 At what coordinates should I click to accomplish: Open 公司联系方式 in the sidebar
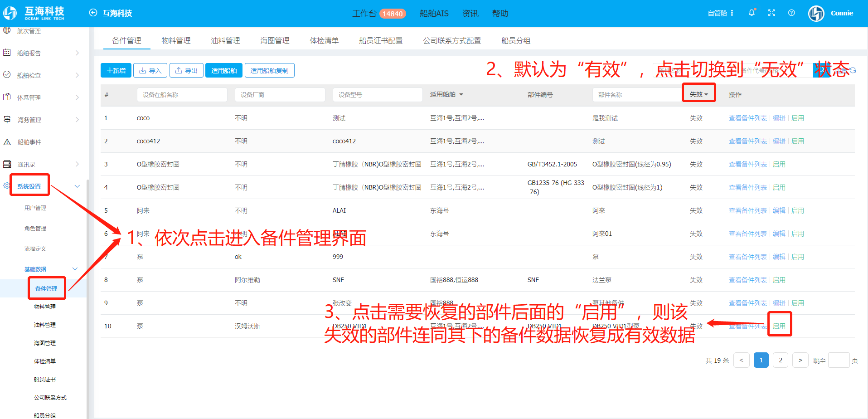pyautogui.click(x=50, y=397)
